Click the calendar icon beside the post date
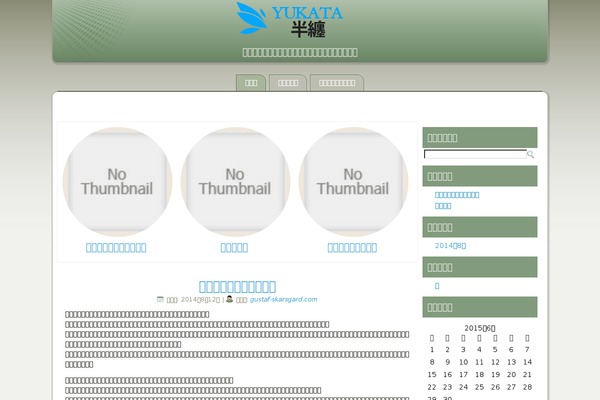The height and width of the screenshot is (400, 600). click(x=160, y=299)
